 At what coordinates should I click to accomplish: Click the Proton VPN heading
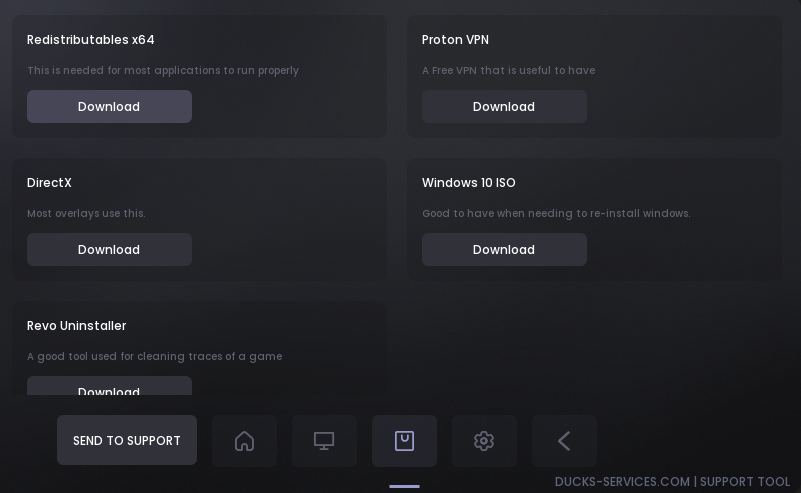(x=455, y=40)
